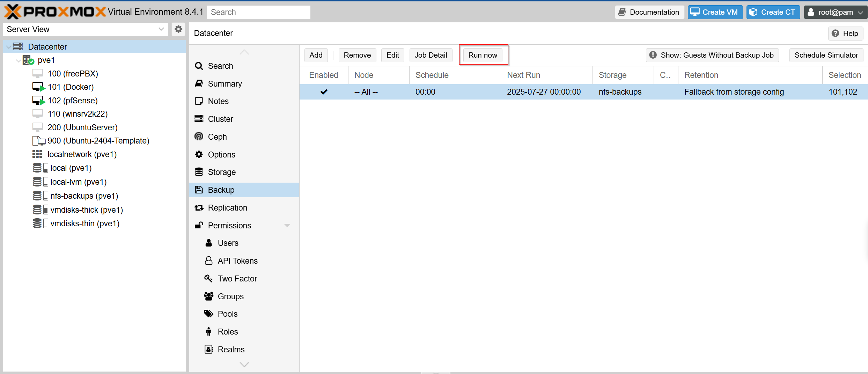The height and width of the screenshot is (374, 868).
Task: Select vmdisks-thin (pve1) storage in the tree
Action: pos(85,223)
